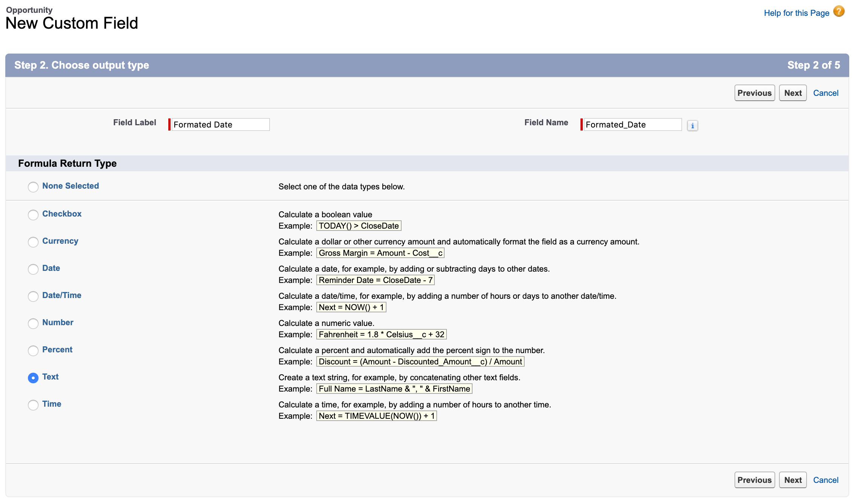The height and width of the screenshot is (504, 853).
Task: Select the Checkbox return type radio
Action: 33,215
